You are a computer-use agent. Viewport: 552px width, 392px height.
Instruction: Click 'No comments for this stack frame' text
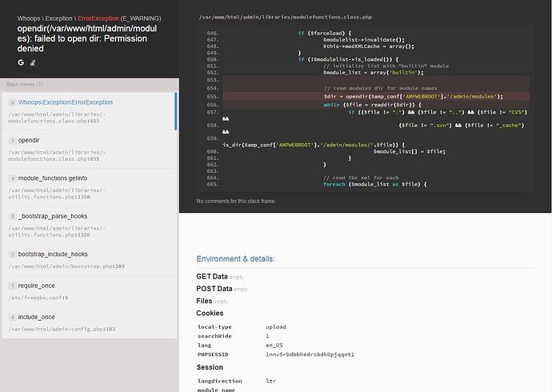coord(236,202)
